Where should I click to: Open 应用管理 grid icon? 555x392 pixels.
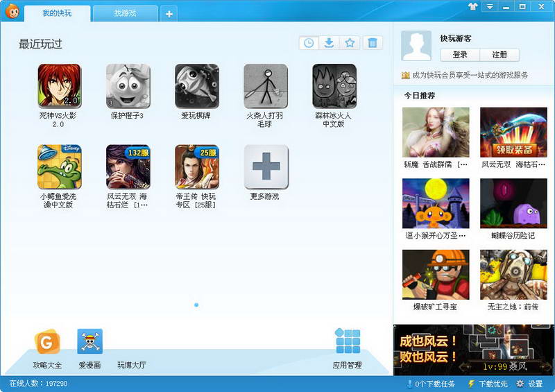[x=348, y=341]
